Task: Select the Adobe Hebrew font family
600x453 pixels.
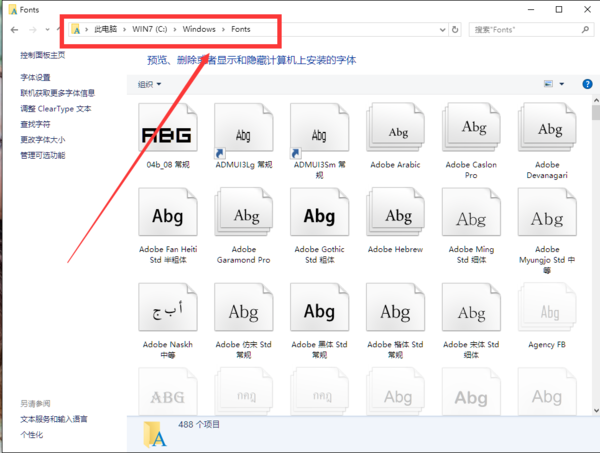Action: [395, 212]
